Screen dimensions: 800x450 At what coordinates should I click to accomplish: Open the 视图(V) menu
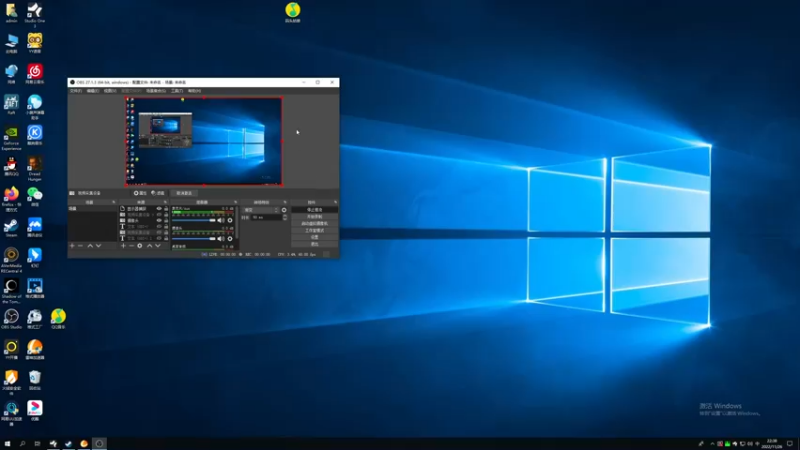click(x=110, y=91)
